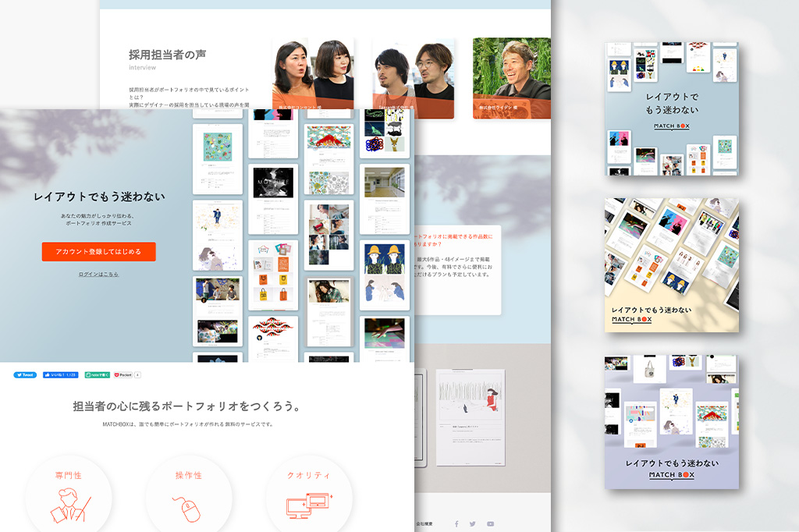Click the green note share button

(x=98, y=375)
